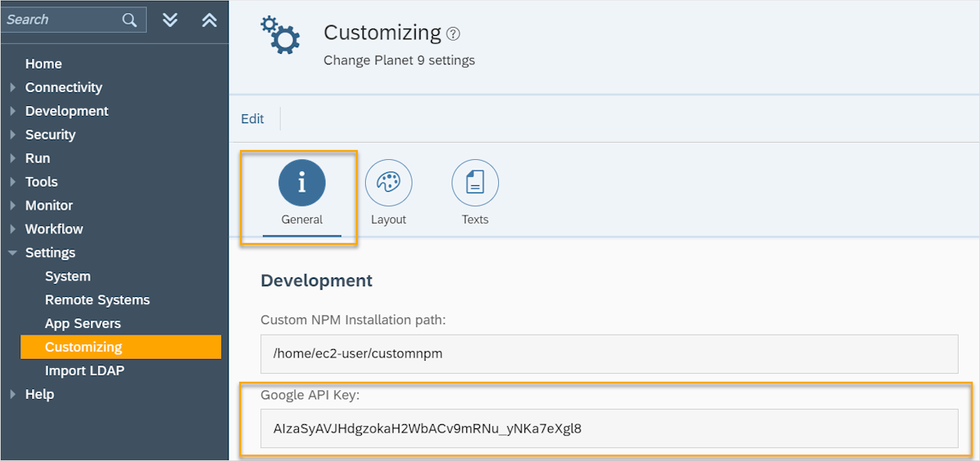Screen dimensions: 980x461
Task: Expand the Connectivity tree node
Action: 13,87
